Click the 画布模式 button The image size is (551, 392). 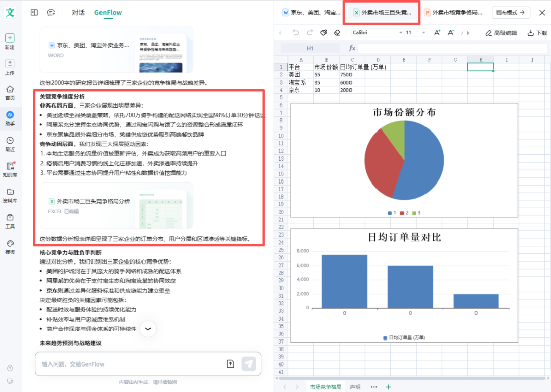[511, 13]
